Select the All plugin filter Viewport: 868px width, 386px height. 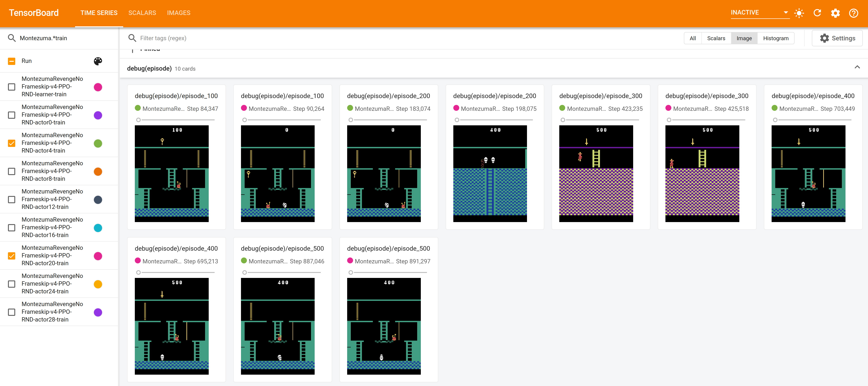click(x=693, y=38)
